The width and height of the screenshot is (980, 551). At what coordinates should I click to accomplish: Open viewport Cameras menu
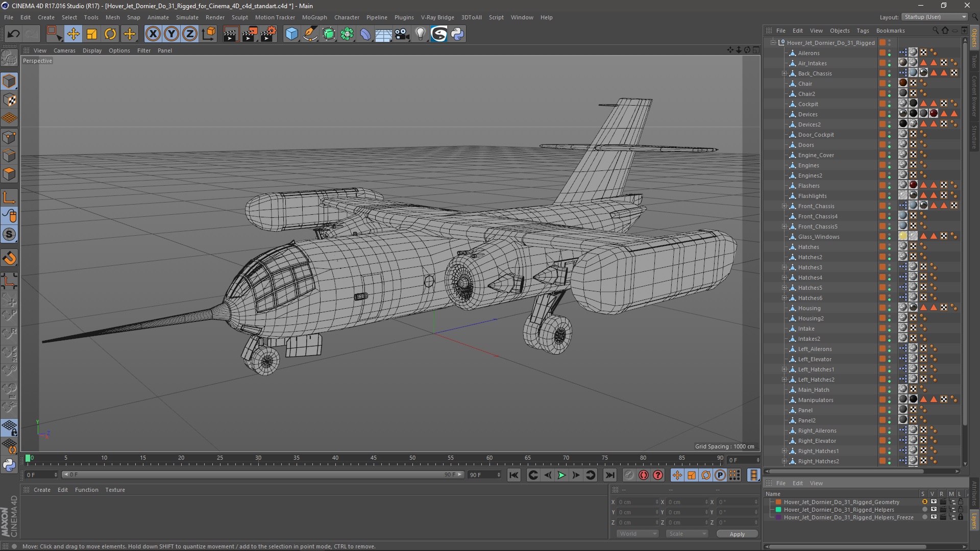point(64,51)
